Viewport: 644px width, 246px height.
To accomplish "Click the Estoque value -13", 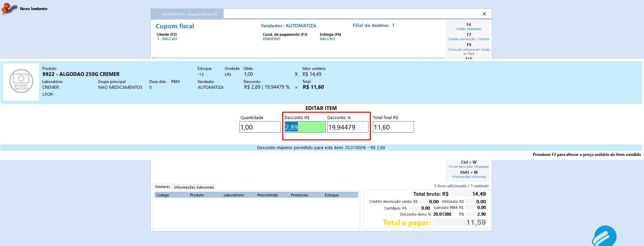I will [x=200, y=75].
